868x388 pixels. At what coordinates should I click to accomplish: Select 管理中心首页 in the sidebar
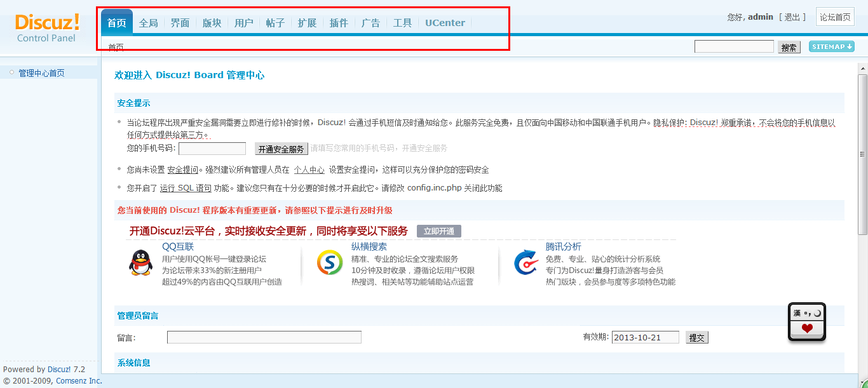41,73
